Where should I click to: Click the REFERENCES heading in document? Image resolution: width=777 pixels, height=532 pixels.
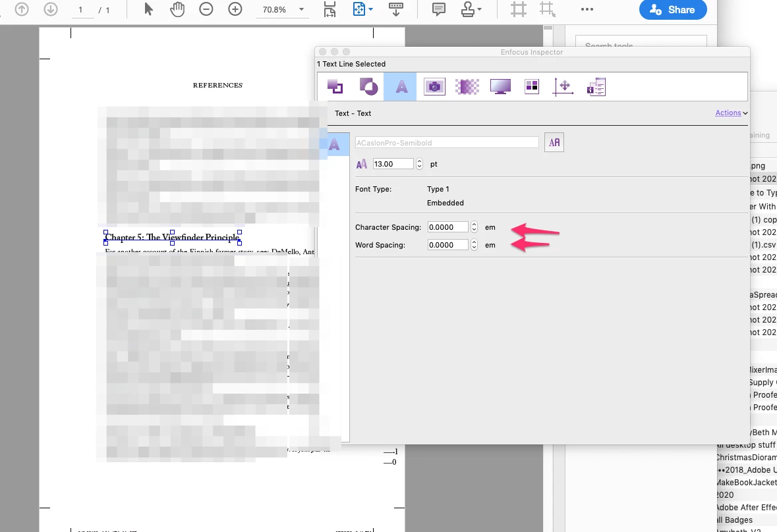pos(217,85)
